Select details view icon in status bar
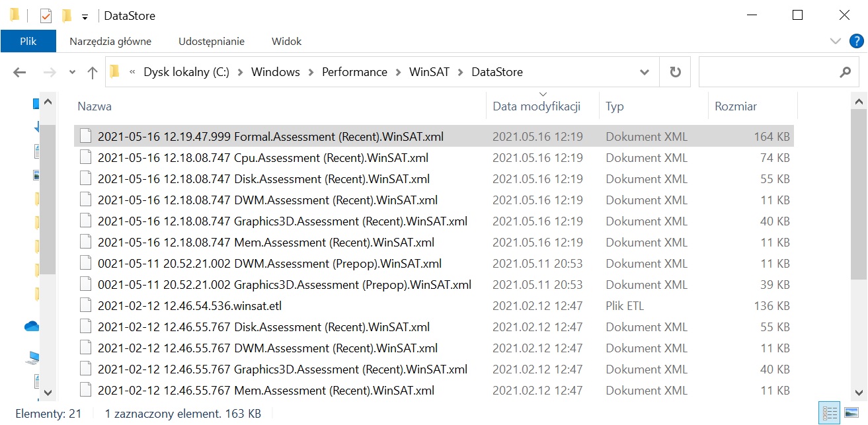 point(830,413)
